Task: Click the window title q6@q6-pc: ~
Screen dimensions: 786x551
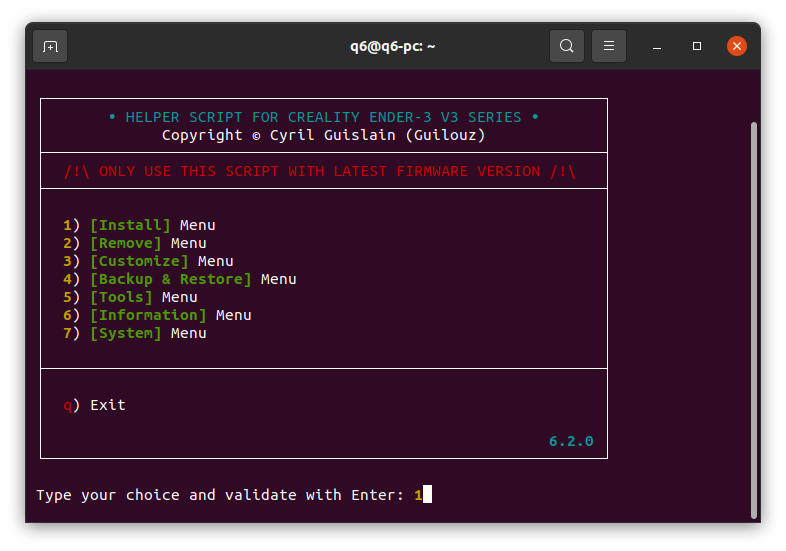Action: (x=392, y=46)
